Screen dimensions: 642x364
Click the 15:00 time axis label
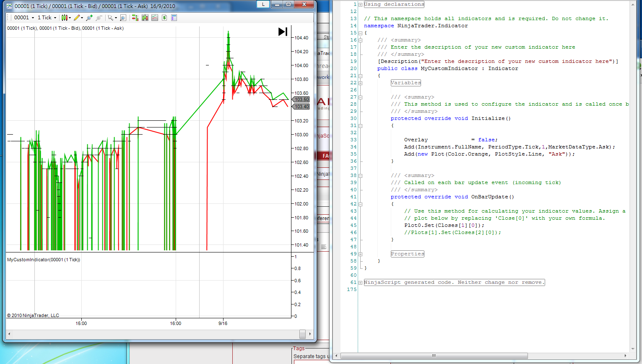coord(81,323)
